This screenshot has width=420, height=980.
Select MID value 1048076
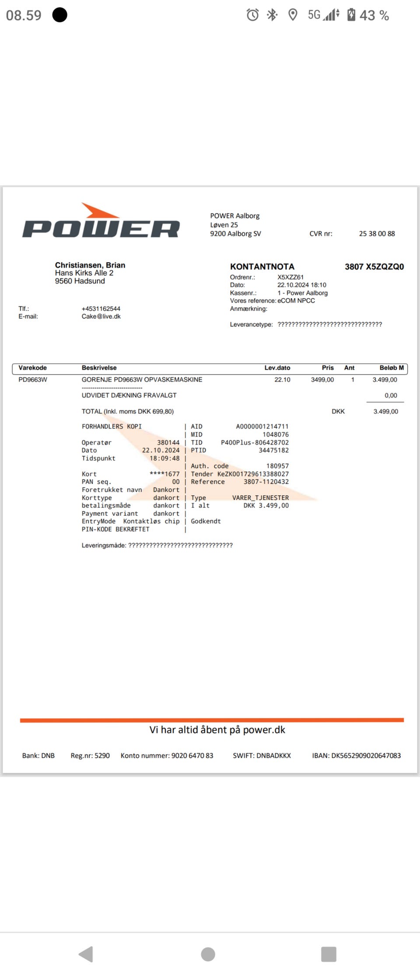(276, 434)
